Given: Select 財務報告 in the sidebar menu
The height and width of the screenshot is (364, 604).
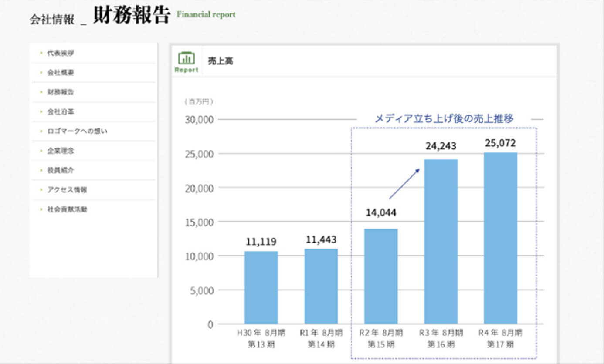Looking at the screenshot, I should pos(61,92).
